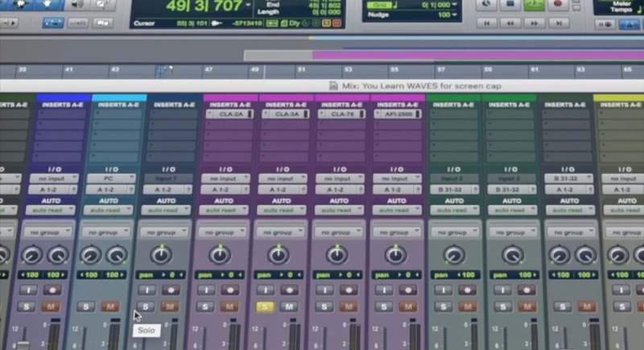644x350 pixels.
Task: Toggle input monitoring on CLA-76 track
Action: coord(325,290)
